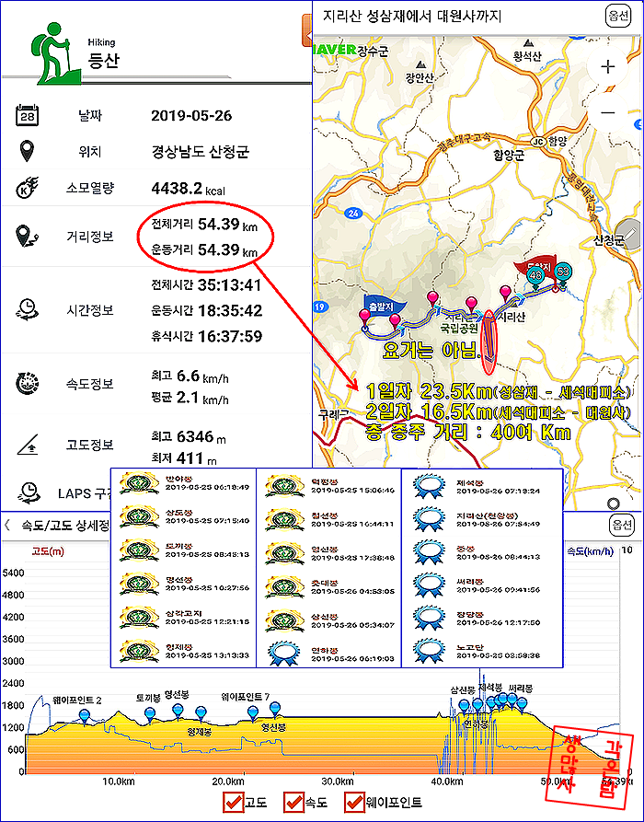Tap the 장안산 mountain label on map
The image size is (644, 822).
click(420, 78)
